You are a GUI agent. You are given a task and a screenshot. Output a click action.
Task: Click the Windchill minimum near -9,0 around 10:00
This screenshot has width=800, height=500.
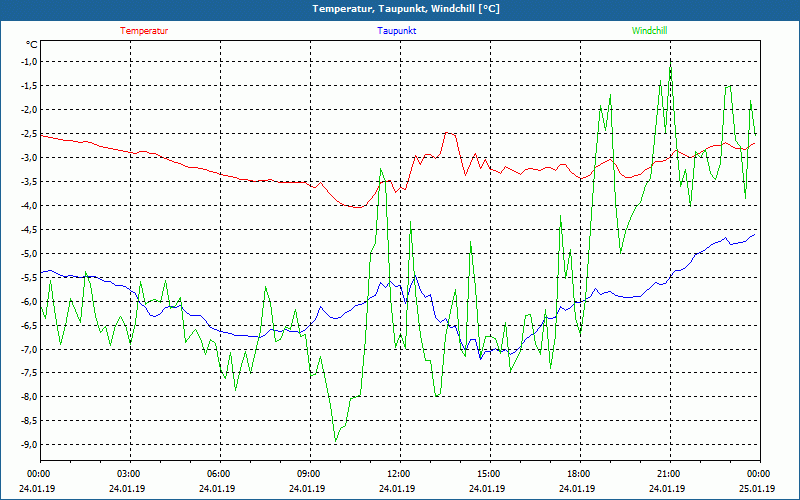(x=336, y=441)
